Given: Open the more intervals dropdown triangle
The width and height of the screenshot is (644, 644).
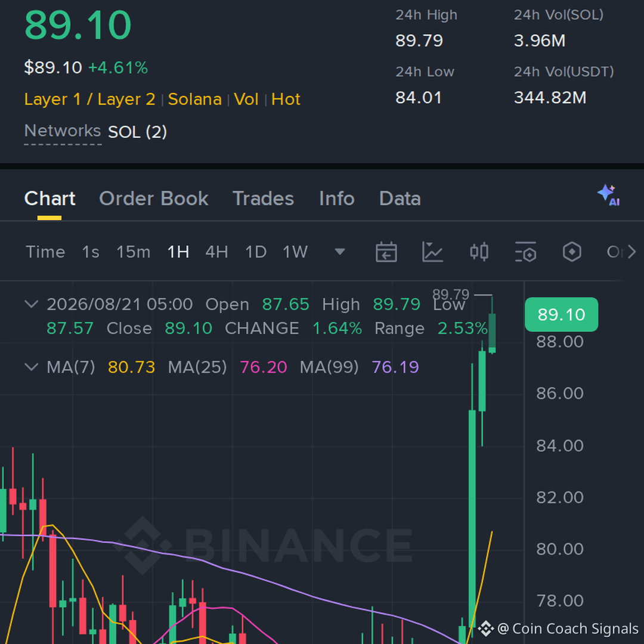Looking at the screenshot, I should click(x=340, y=252).
